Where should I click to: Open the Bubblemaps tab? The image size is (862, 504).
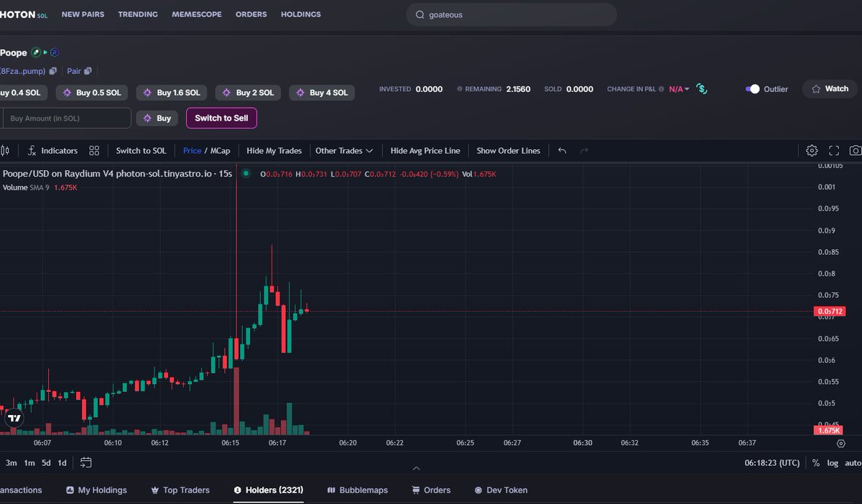357,490
